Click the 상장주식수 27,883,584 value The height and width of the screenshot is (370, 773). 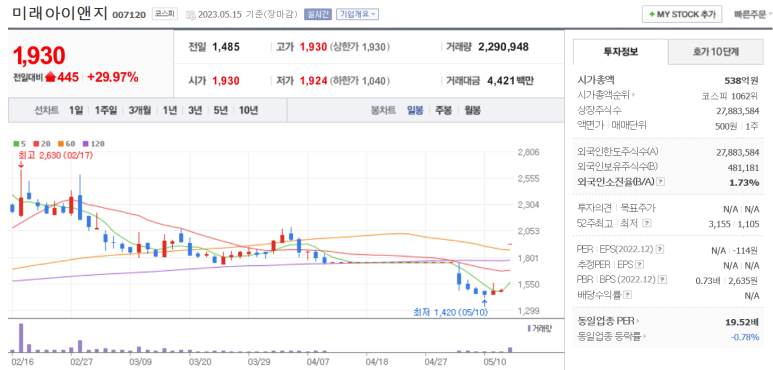(738, 111)
